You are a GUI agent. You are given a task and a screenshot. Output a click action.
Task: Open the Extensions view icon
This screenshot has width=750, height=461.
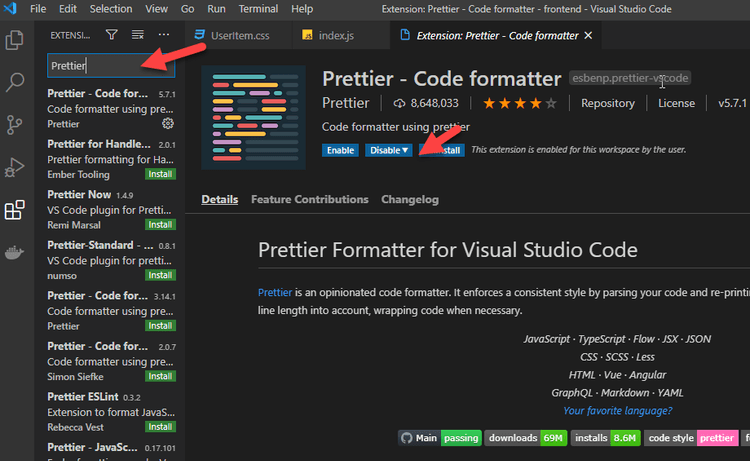click(x=14, y=209)
